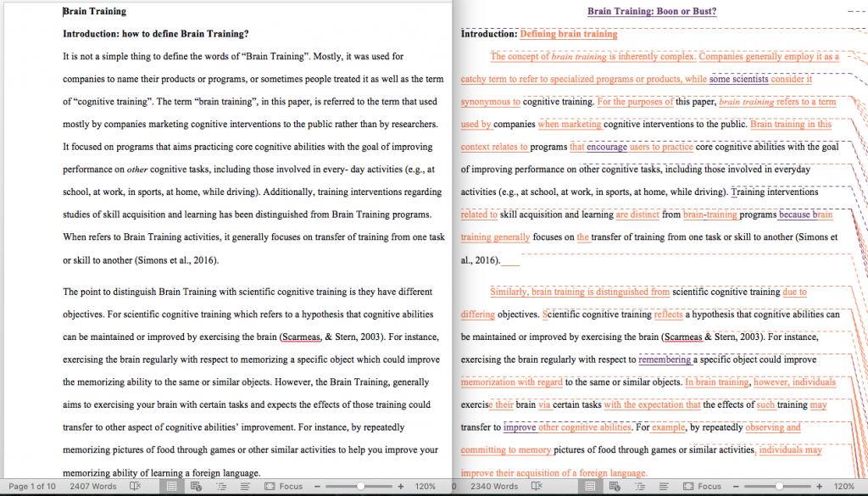Click 'Page 1 of 10' in status bar
Image resolution: width=868 pixels, height=496 pixels.
32,486
